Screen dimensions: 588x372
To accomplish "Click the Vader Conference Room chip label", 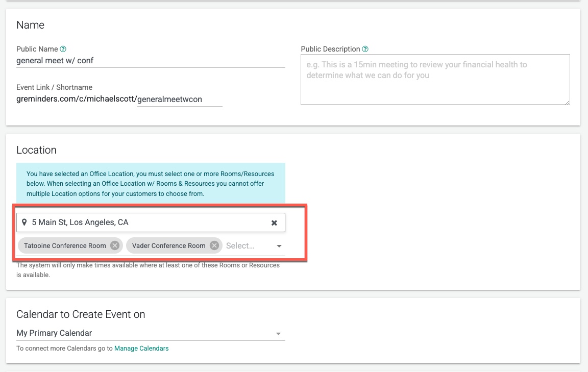I will tap(168, 246).
